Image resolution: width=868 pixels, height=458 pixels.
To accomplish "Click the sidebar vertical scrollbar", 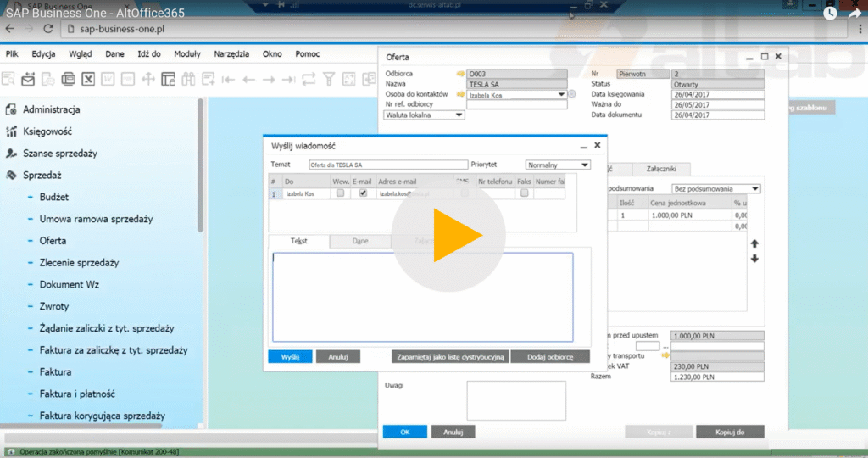I will [x=200, y=165].
